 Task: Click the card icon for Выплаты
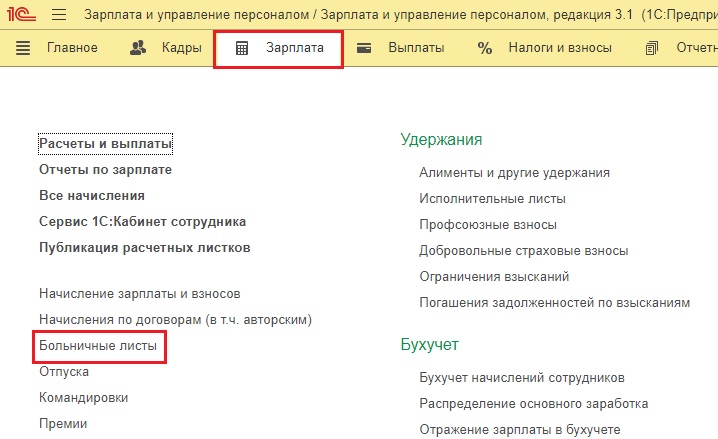tap(364, 48)
